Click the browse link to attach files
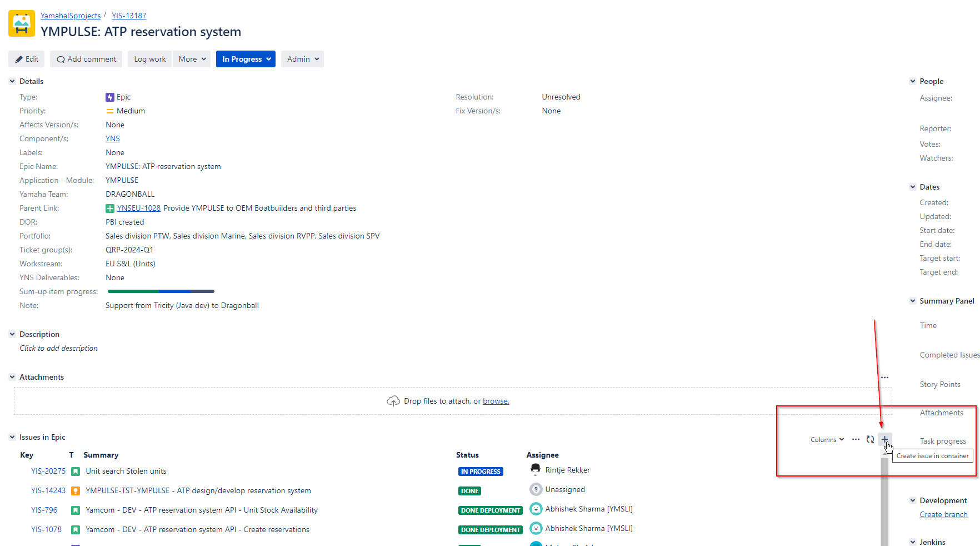 (x=496, y=401)
